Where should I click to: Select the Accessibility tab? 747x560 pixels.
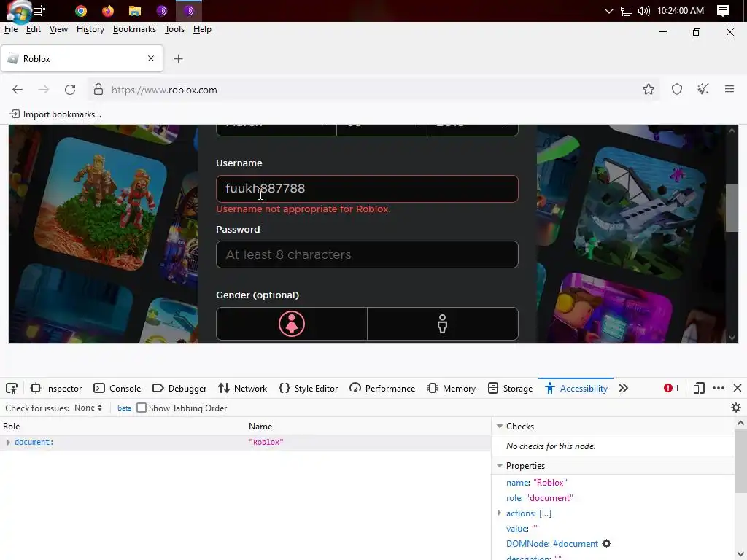point(576,388)
